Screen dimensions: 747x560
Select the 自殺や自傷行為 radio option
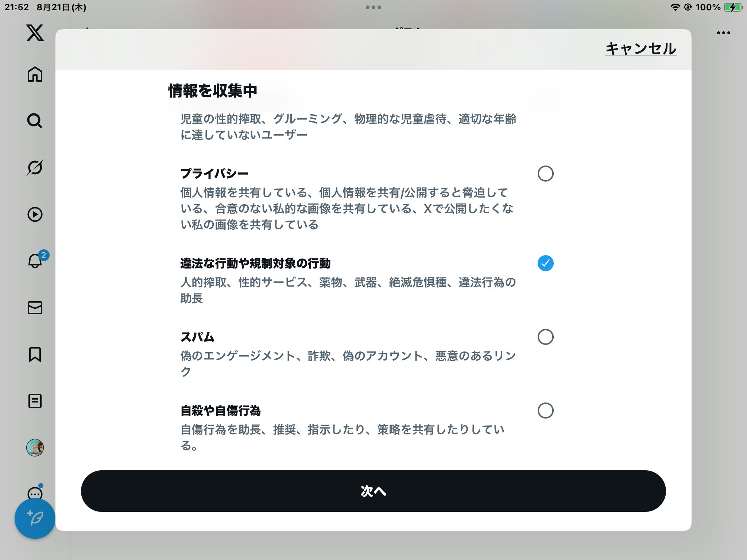[545, 411]
